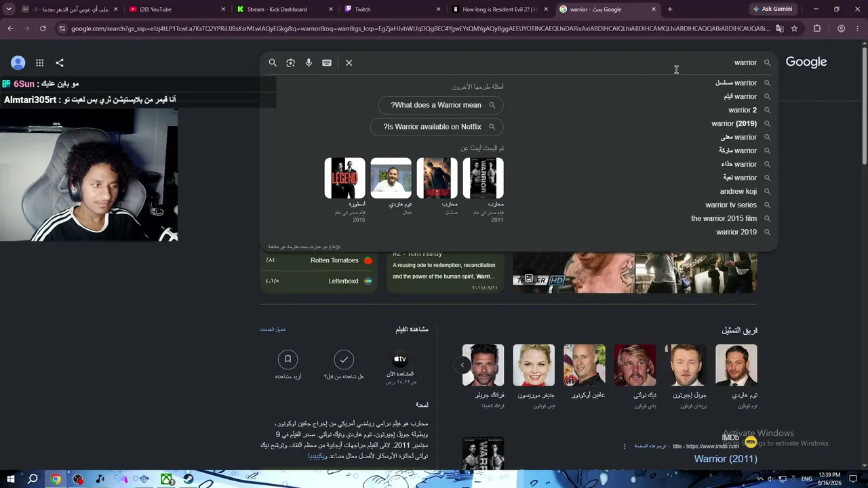Click the address bar URL
Image resolution: width=868 pixels, height=488 pixels.
point(420,28)
